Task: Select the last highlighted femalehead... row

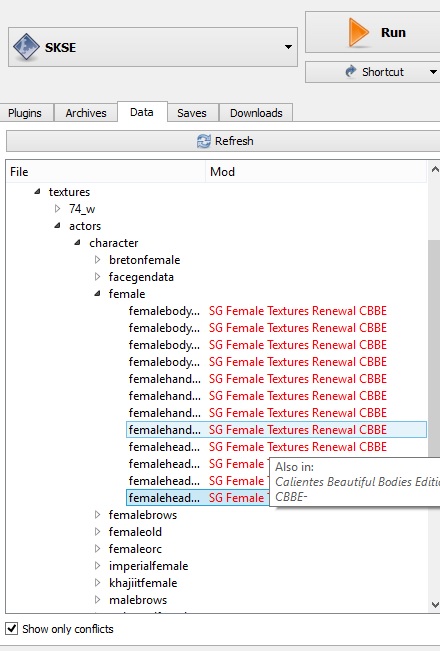Action: pyautogui.click(x=198, y=498)
